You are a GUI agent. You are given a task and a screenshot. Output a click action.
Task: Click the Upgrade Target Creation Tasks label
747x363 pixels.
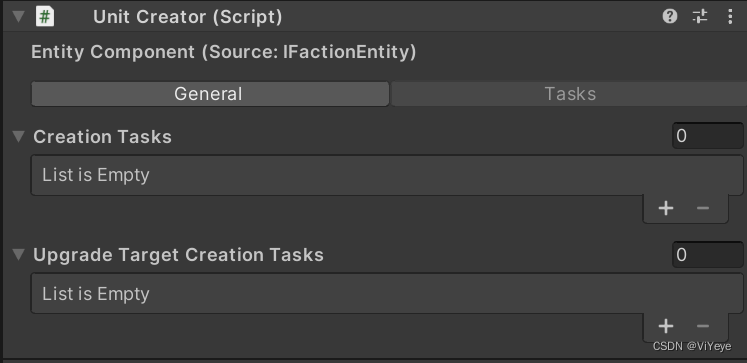(x=179, y=255)
